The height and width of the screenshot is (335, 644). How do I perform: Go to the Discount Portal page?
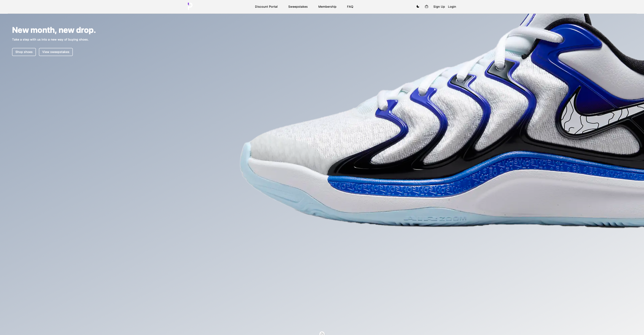[266, 7]
